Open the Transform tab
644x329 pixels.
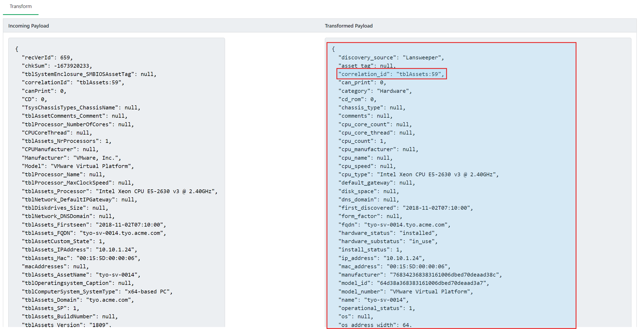(x=21, y=6)
